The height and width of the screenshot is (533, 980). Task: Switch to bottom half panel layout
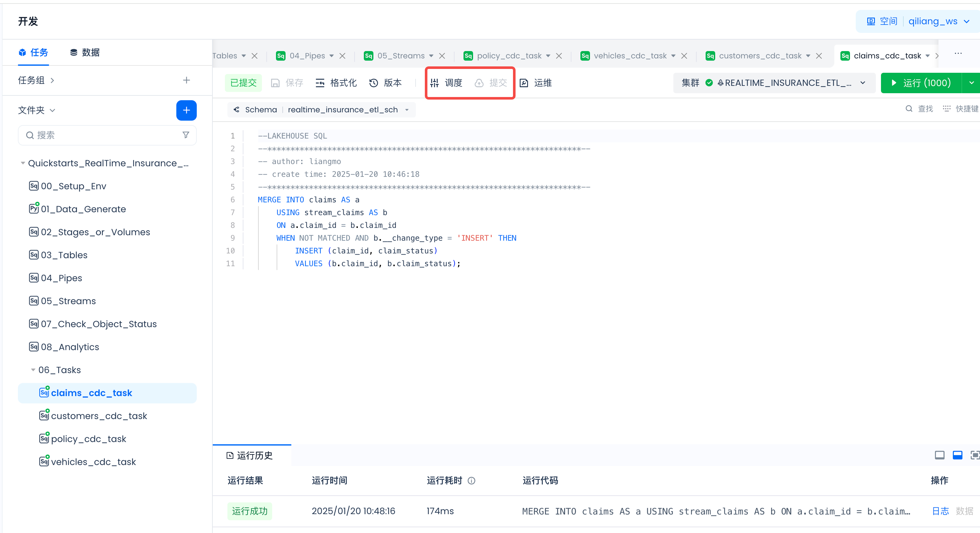point(957,455)
